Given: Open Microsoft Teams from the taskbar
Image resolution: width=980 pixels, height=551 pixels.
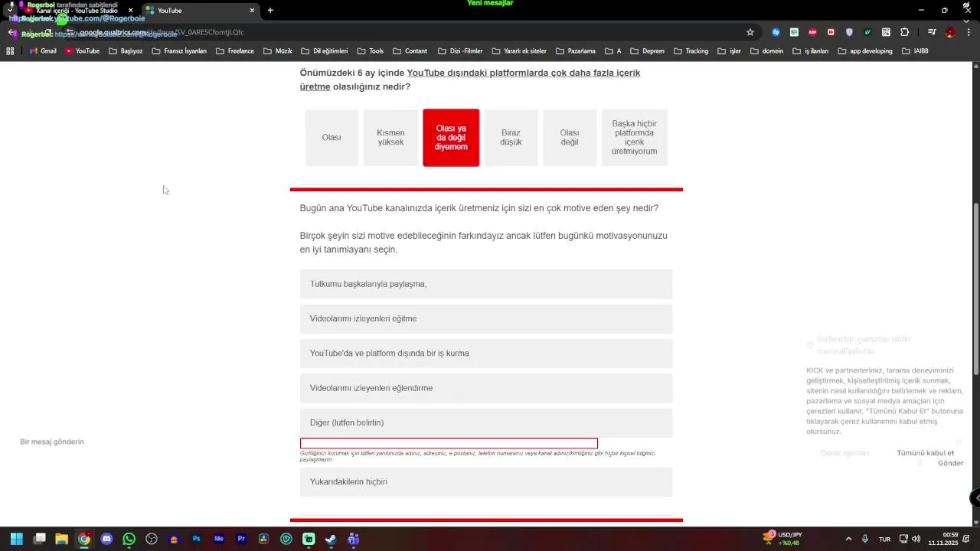Looking at the screenshot, I should point(353,539).
